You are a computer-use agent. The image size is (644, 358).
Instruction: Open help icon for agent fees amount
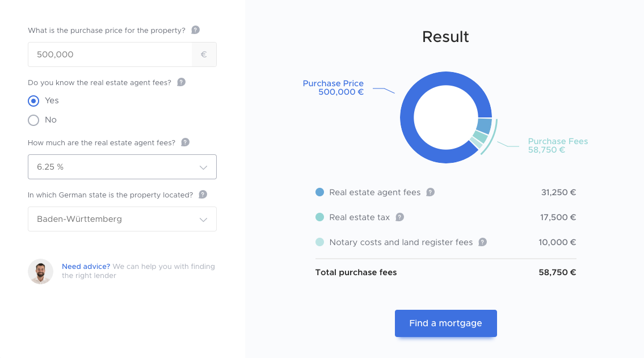pos(185,142)
